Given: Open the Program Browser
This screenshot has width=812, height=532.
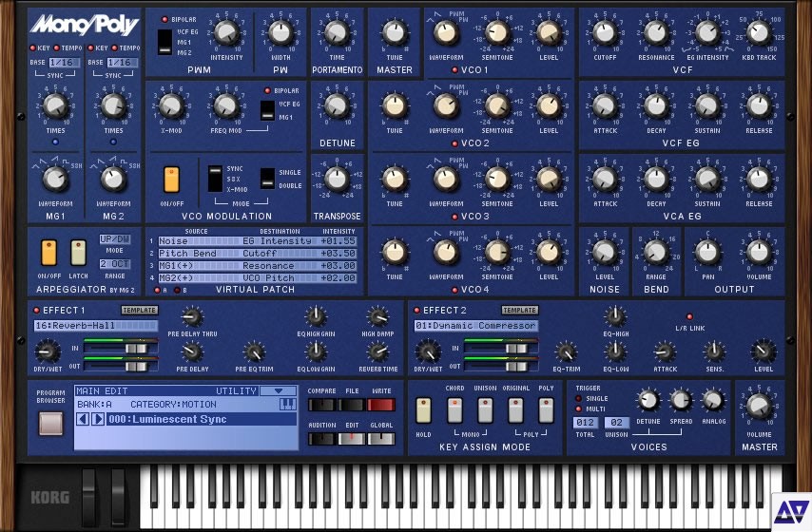Looking at the screenshot, I should [x=50, y=424].
